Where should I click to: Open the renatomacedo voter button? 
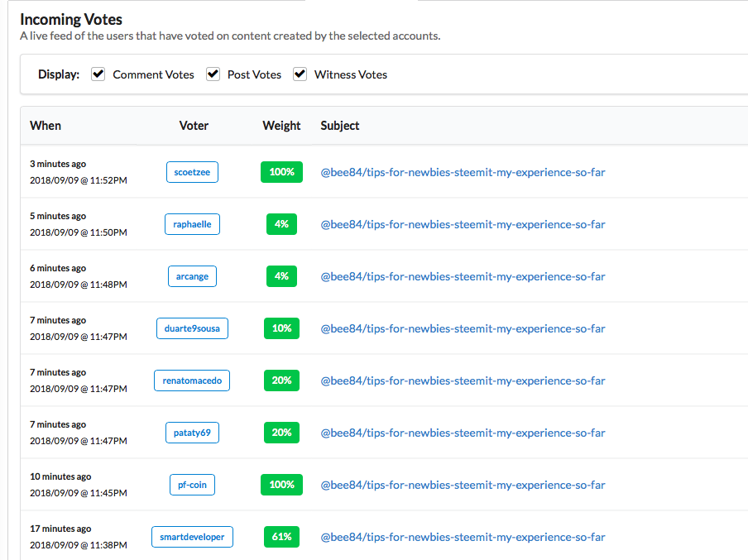[192, 381]
